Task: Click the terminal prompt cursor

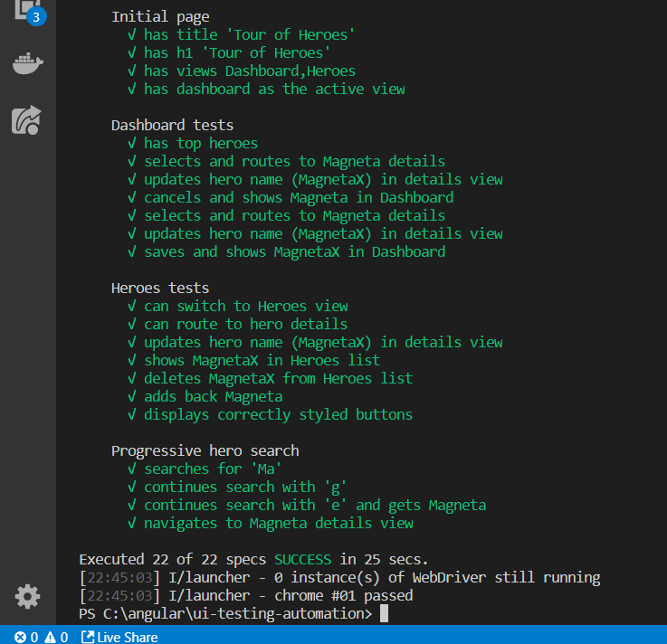Action: (x=384, y=614)
